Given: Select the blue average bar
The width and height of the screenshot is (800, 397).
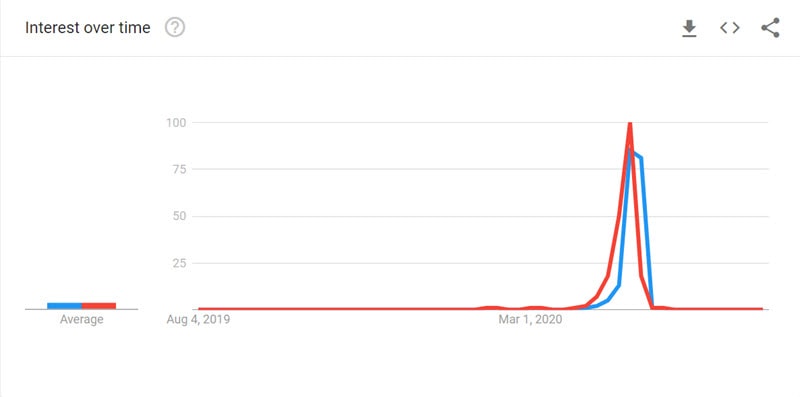Looking at the screenshot, I should (65, 306).
